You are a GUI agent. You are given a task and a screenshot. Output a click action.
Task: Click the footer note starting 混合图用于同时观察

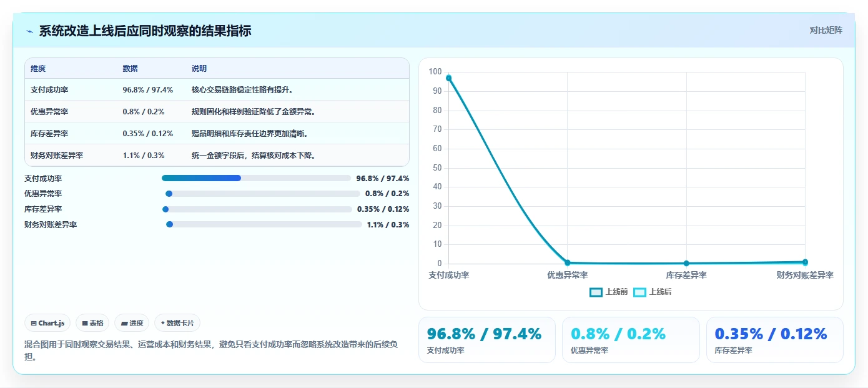211,351
